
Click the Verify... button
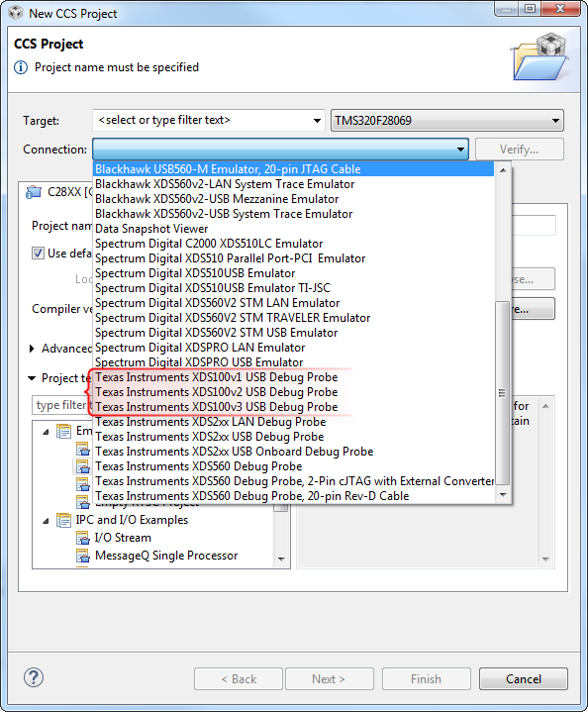520,150
